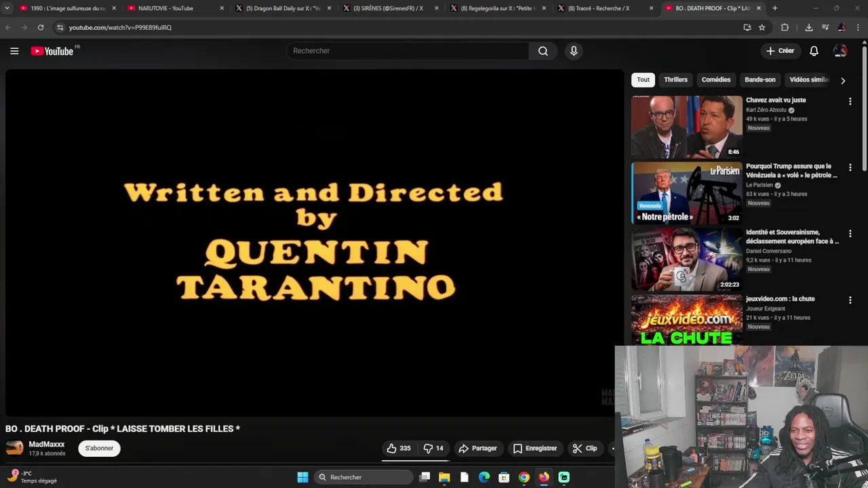Screen dimensions: 868x488
Task: Switch to the Regelegorila sur X tab
Action: [497, 8]
